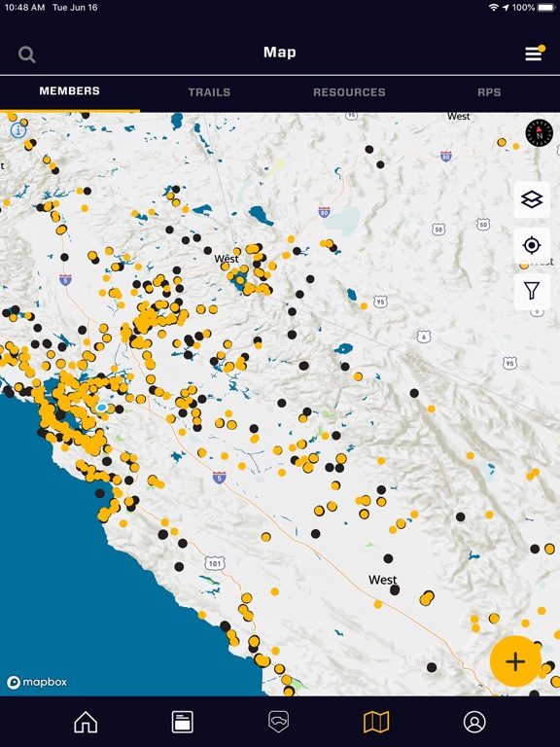Open the map filter funnel
Viewport: 560px width, 747px height.
[x=532, y=290]
